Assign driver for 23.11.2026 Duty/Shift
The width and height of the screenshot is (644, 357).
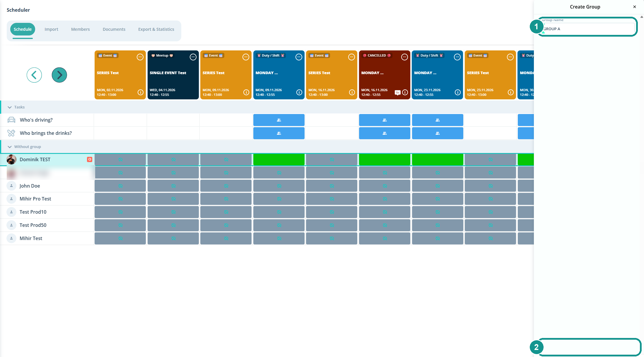tap(438, 120)
